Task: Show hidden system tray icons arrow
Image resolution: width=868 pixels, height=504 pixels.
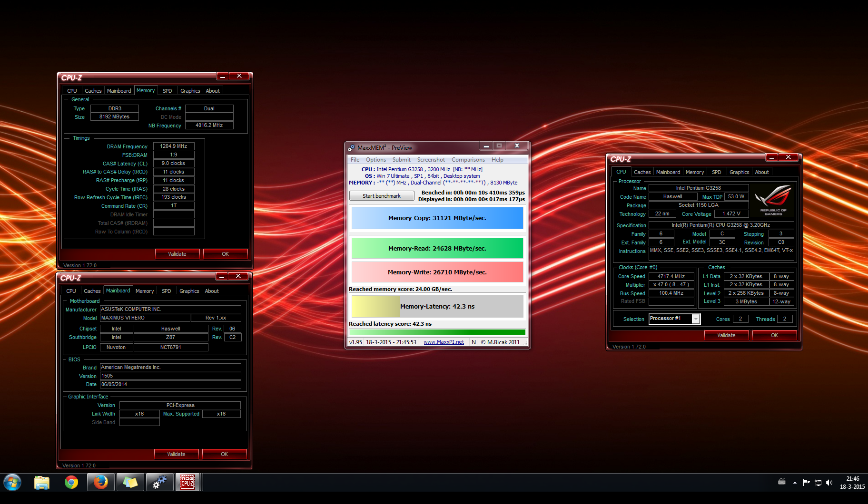Action: coord(795,483)
